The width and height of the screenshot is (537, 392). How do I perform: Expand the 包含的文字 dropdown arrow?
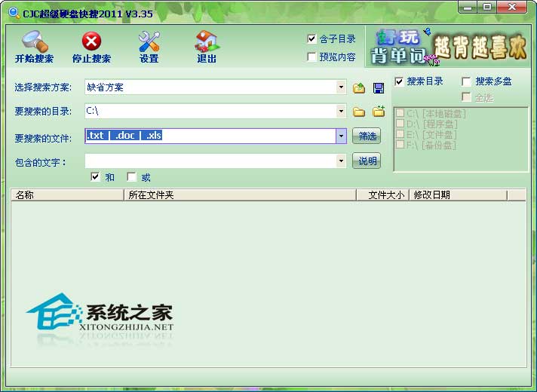(x=341, y=161)
